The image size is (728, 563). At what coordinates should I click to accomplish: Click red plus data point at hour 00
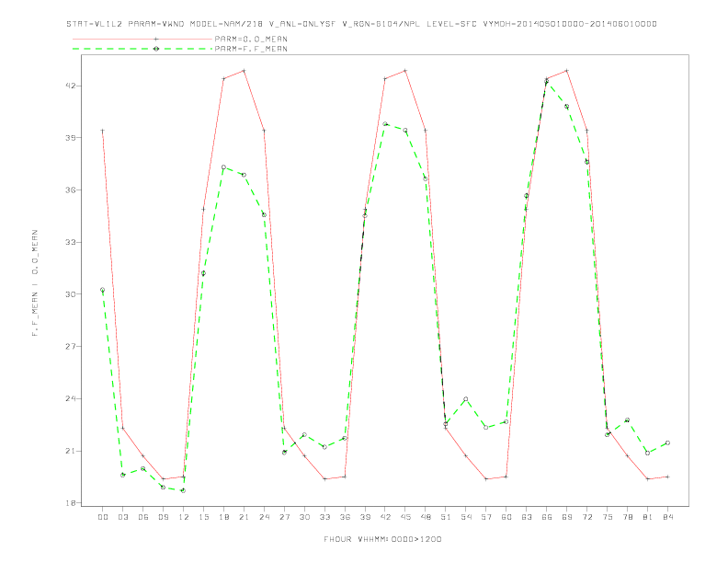pos(103,131)
